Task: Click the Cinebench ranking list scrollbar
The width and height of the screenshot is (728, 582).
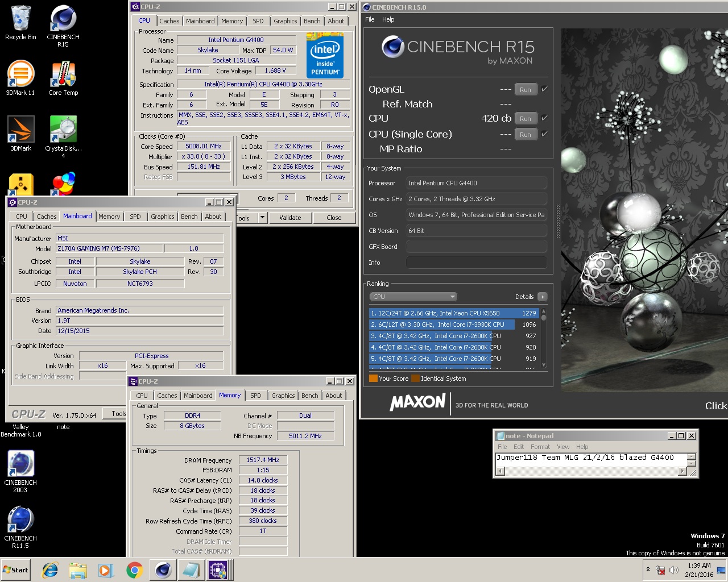Action: pos(544,339)
